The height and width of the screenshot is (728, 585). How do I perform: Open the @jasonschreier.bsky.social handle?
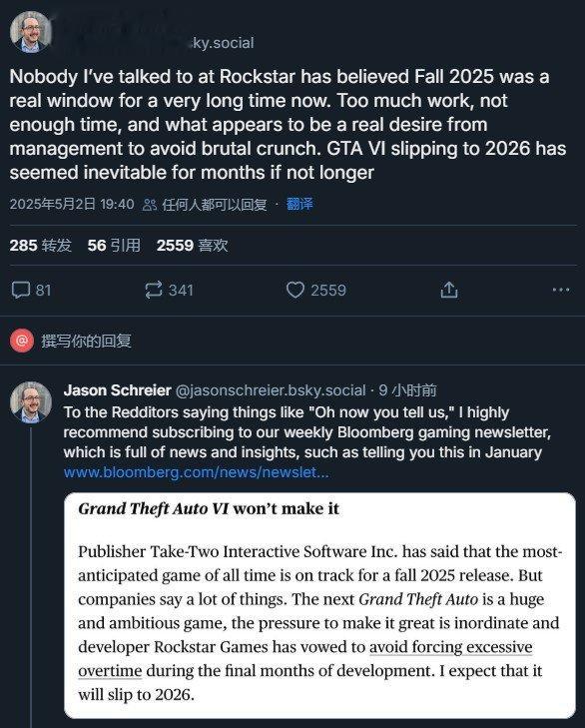(x=271, y=390)
